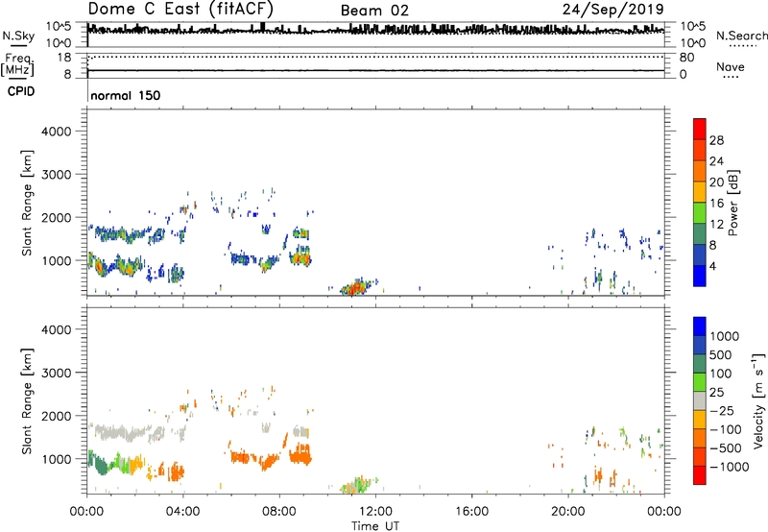
Task: Click the 'Freq. [MHz]' label
Action: click(17, 64)
